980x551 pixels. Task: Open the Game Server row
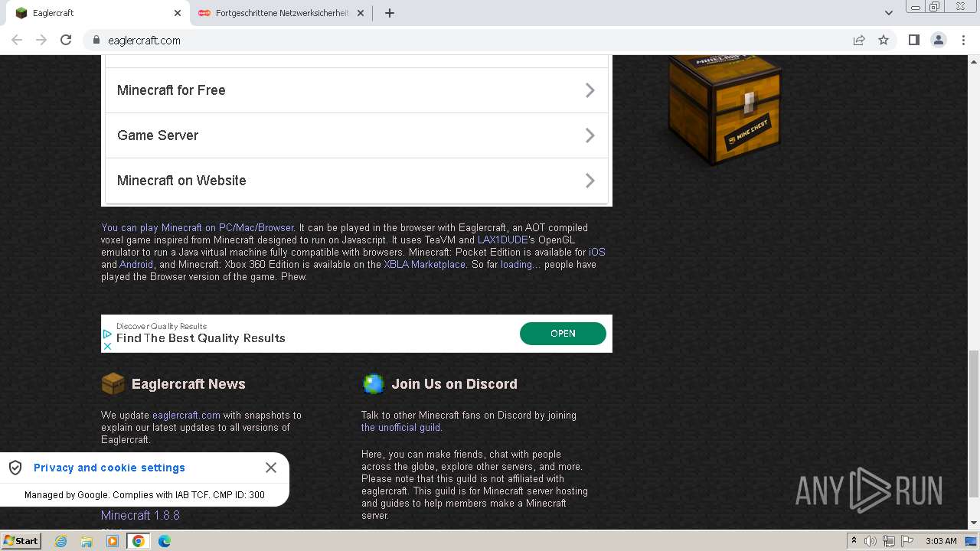[356, 135]
